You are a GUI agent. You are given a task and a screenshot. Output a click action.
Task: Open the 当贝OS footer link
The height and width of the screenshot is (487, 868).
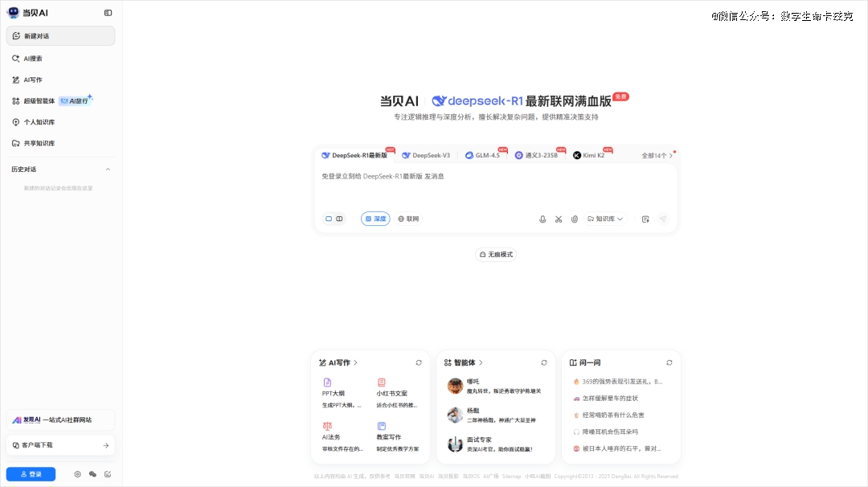tap(471, 477)
